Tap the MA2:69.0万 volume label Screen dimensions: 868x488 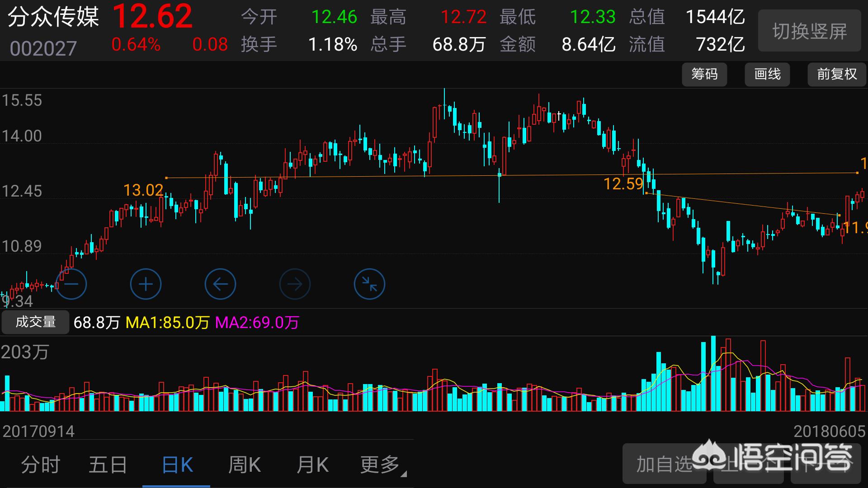click(x=257, y=323)
